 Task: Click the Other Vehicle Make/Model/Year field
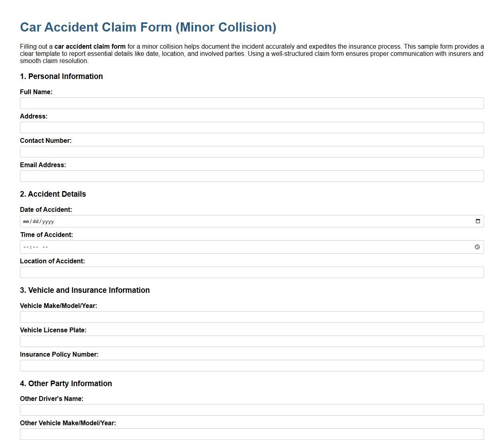[251, 434]
